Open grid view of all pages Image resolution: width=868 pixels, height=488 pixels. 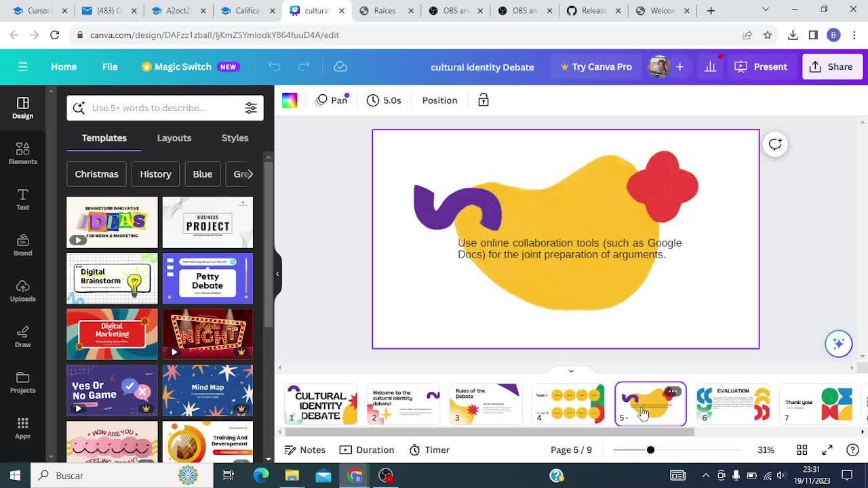(802, 450)
